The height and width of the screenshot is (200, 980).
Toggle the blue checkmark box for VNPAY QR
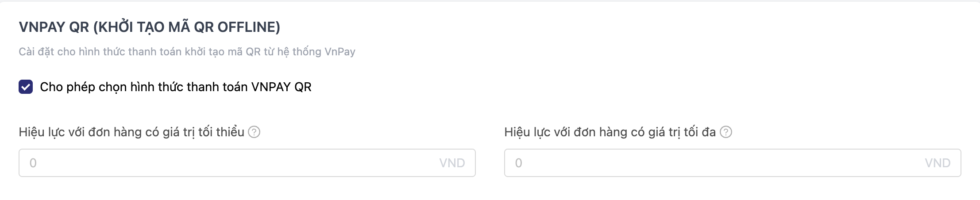[26, 87]
